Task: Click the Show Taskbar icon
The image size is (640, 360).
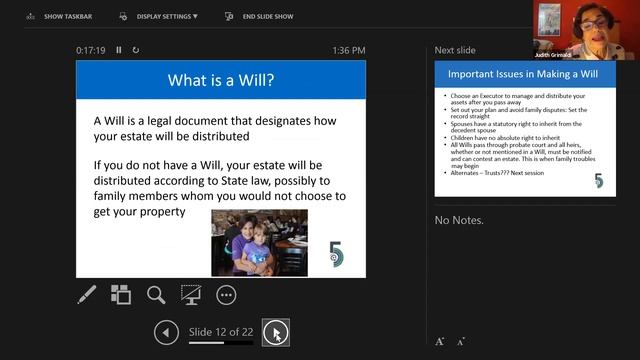Action: tap(31, 16)
